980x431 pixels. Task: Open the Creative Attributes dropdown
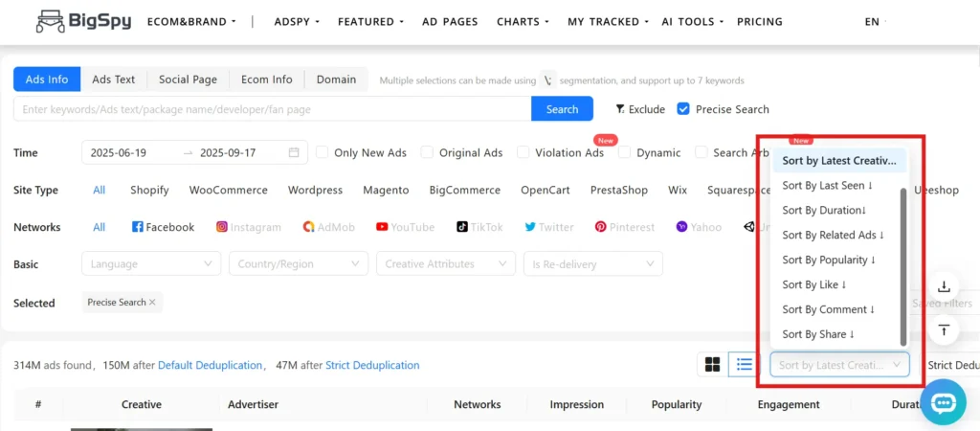tap(446, 264)
